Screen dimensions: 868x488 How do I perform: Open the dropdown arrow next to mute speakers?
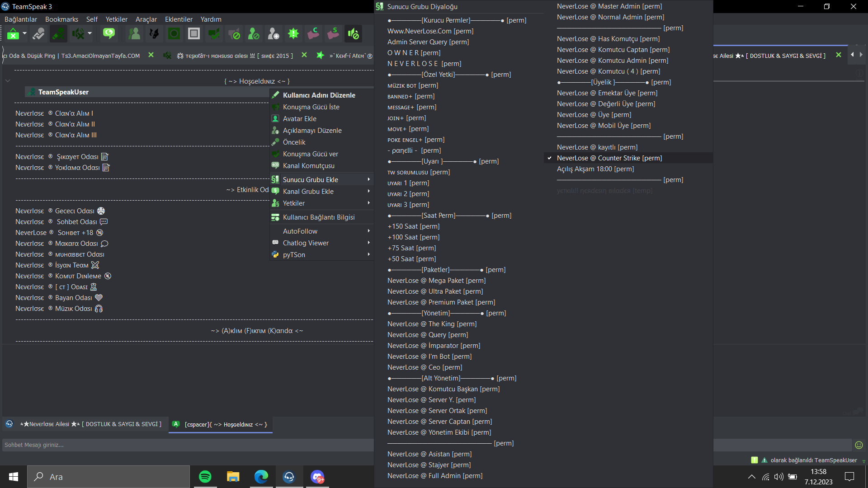[x=90, y=33]
